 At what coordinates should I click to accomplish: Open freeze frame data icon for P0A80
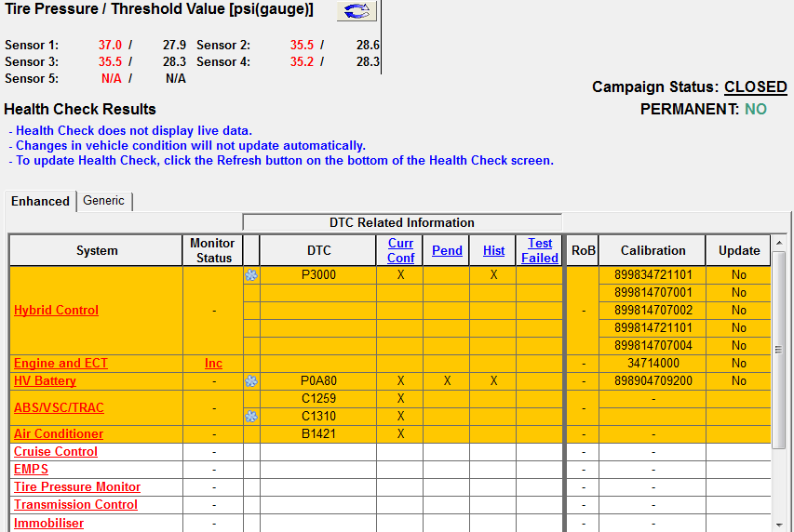click(x=250, y=381)
